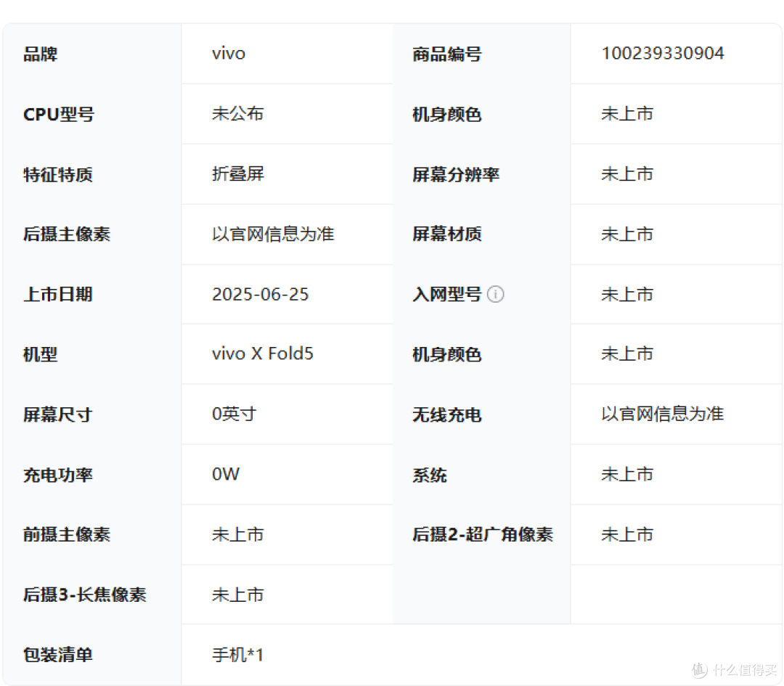
Task: Click 未上市 beside 系统
Action: (x=627, y=474)
